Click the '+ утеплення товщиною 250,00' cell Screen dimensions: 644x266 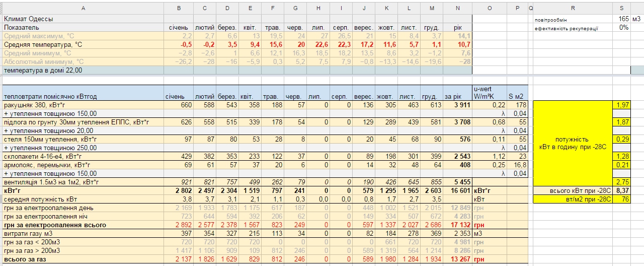point(84,148)
